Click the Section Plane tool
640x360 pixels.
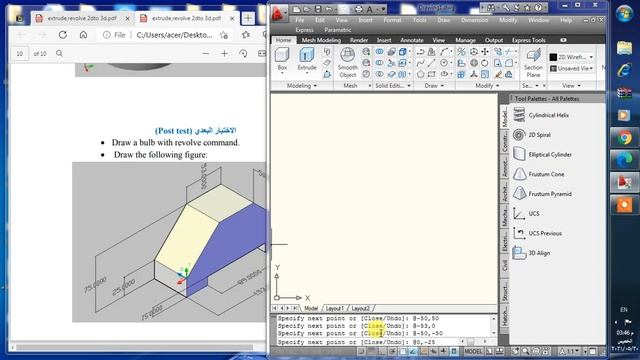533,62
